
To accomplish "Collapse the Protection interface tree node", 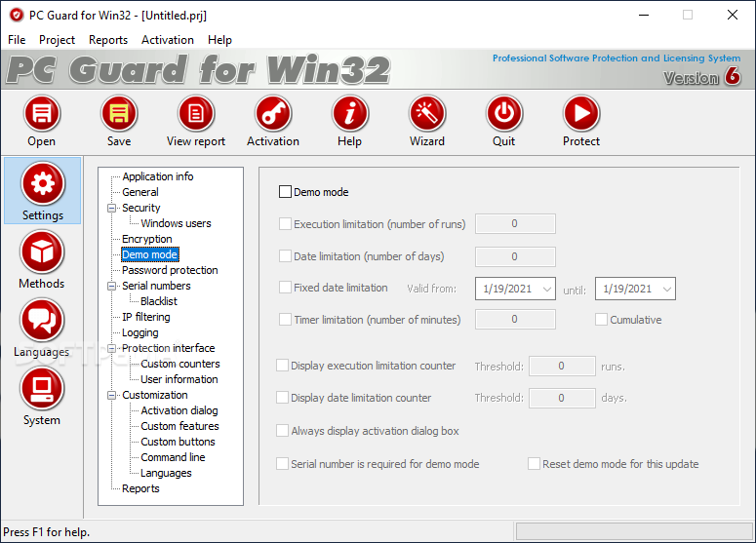I will pos(112,348).
